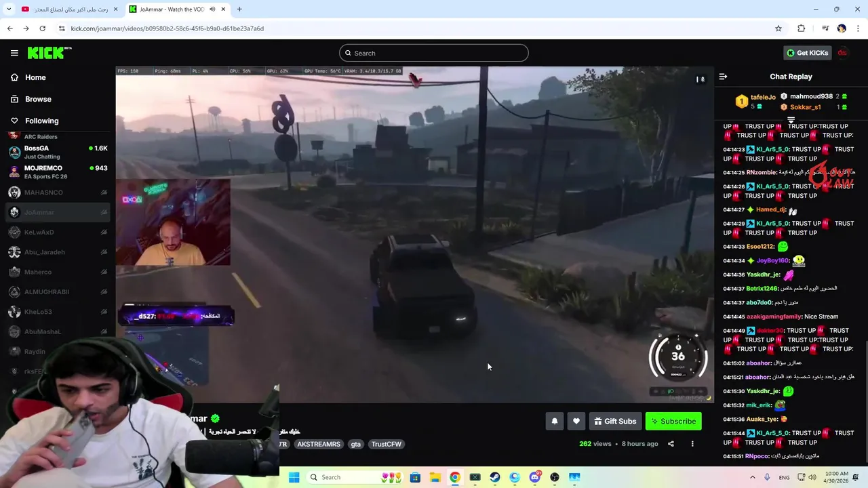Switch to the YouTube browser tab
The width and height of the screenshot is (868, 488).
pyautogui.click(x=69, y=9)
